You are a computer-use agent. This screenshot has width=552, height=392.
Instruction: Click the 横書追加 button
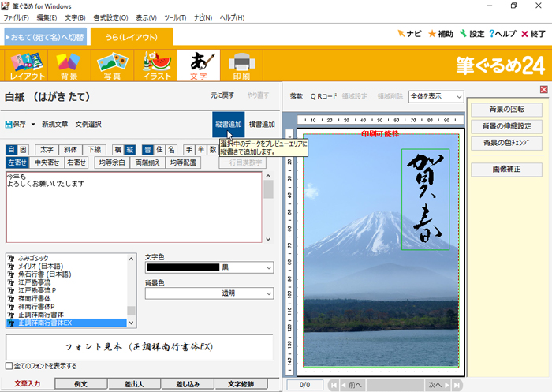(x=262, y=125)
